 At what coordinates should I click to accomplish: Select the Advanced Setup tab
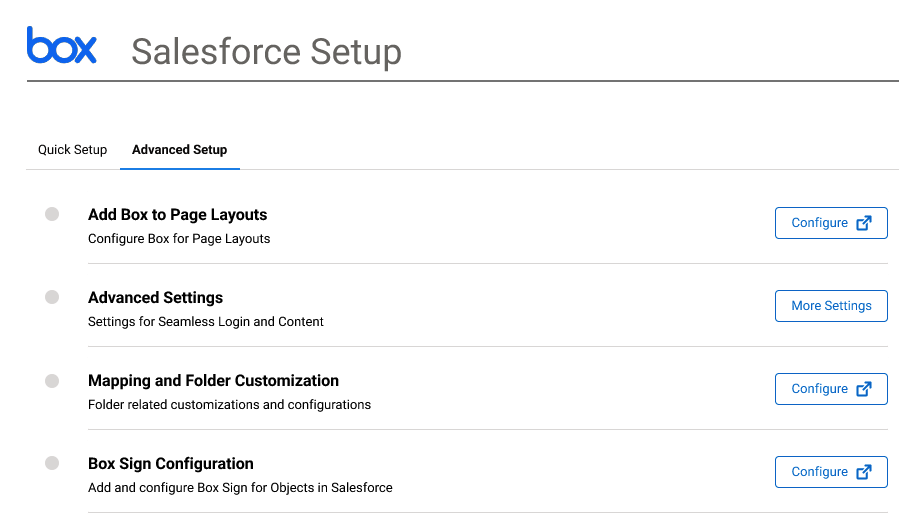(180, 150)
